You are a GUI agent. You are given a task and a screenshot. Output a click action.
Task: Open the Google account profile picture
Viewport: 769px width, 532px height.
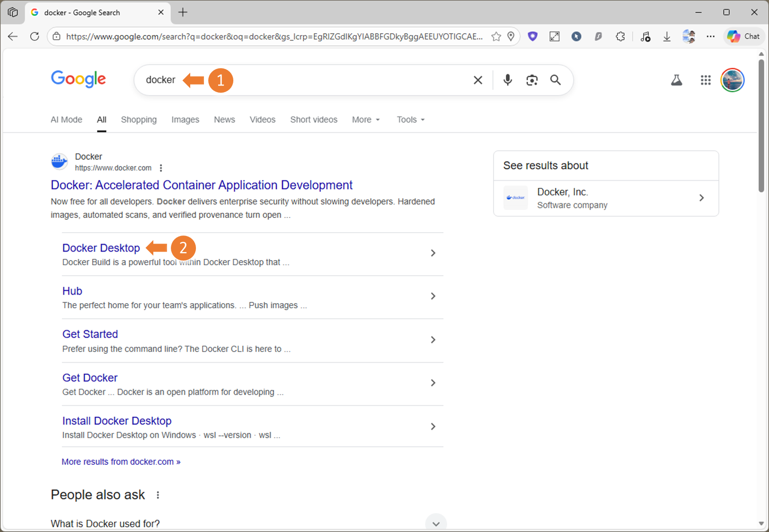733,80
